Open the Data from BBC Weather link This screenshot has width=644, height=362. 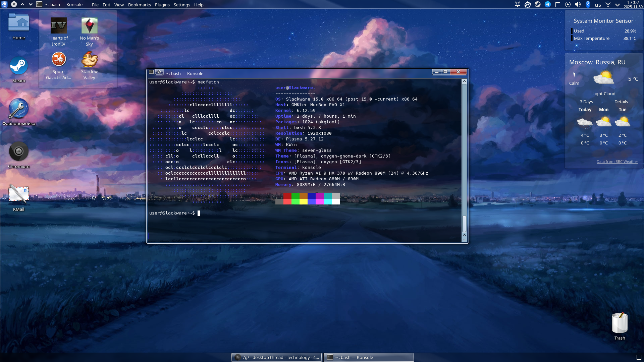pyautogui.click(x=617, y=162)
